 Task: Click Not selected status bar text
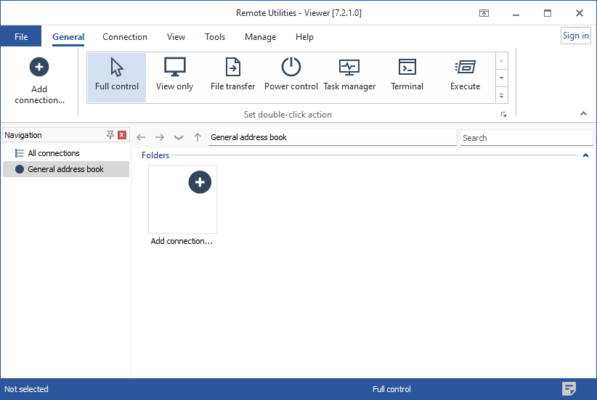tap(26, 389)
